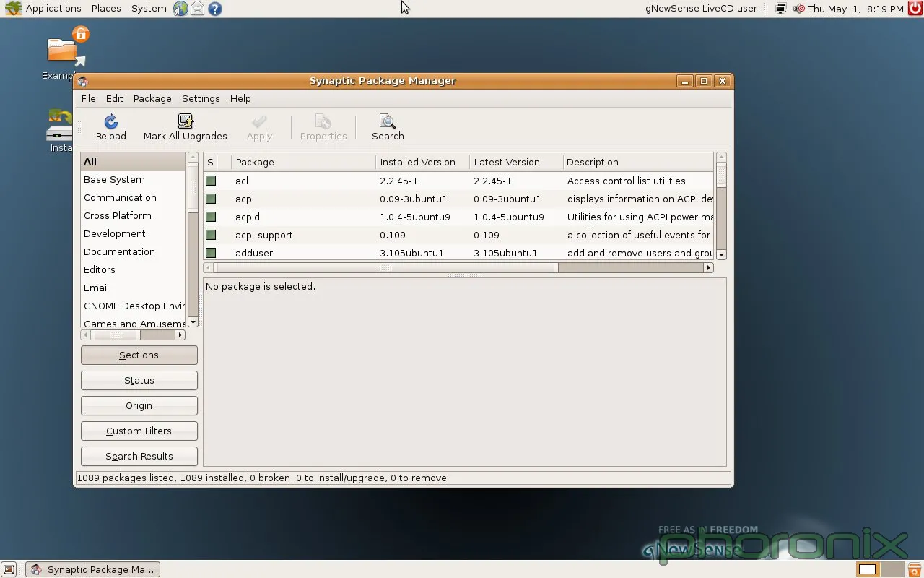Sort by Package column header
The height and width of the screenshot is (578, 924).
pos(303,162)
